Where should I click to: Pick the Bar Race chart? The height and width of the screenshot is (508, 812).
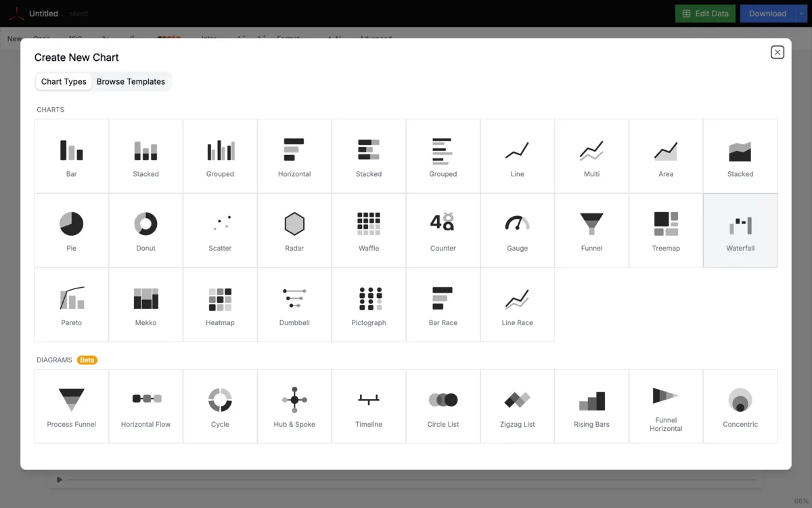point(443,305)
